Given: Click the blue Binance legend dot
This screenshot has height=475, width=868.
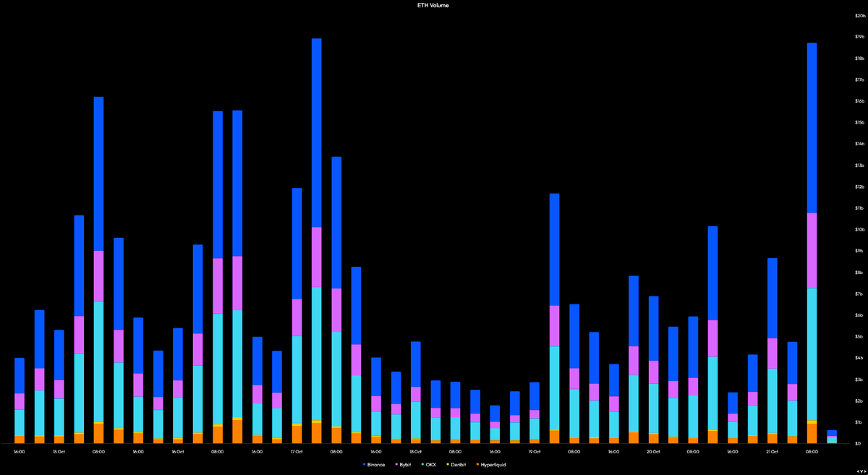Looking at the screenshot, I should [x=364, y=465].
